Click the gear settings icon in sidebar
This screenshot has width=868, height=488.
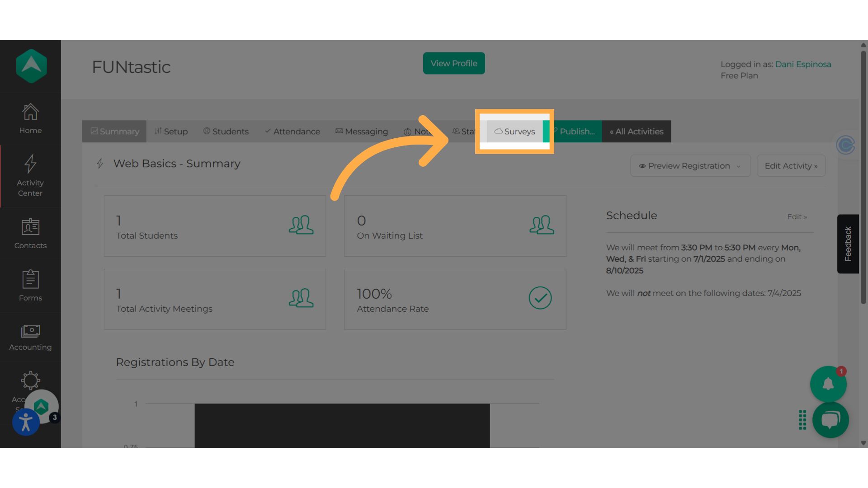(x=30, y=380)
